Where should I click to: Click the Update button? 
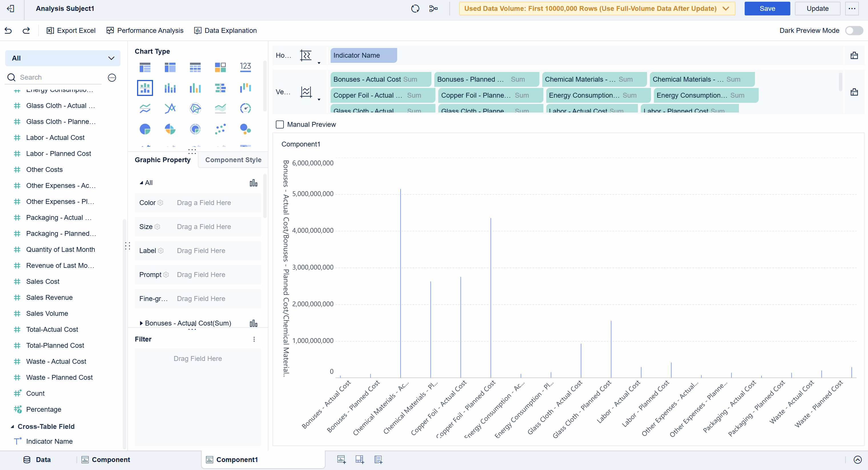(x=818, y=8)
